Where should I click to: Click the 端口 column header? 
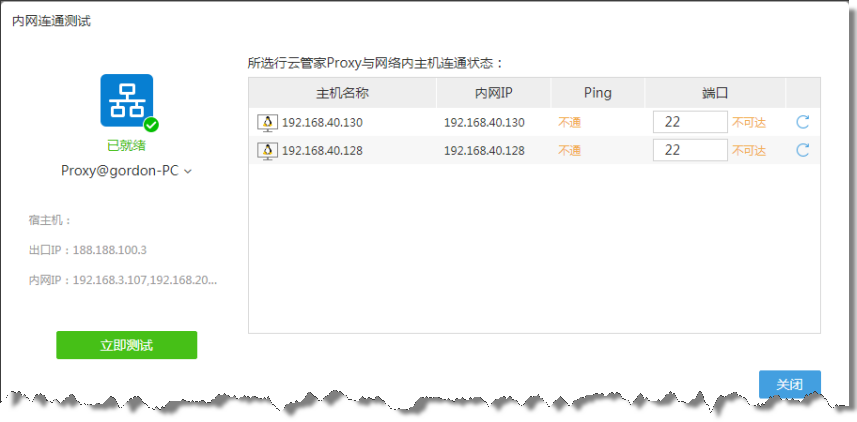(714, 93)
